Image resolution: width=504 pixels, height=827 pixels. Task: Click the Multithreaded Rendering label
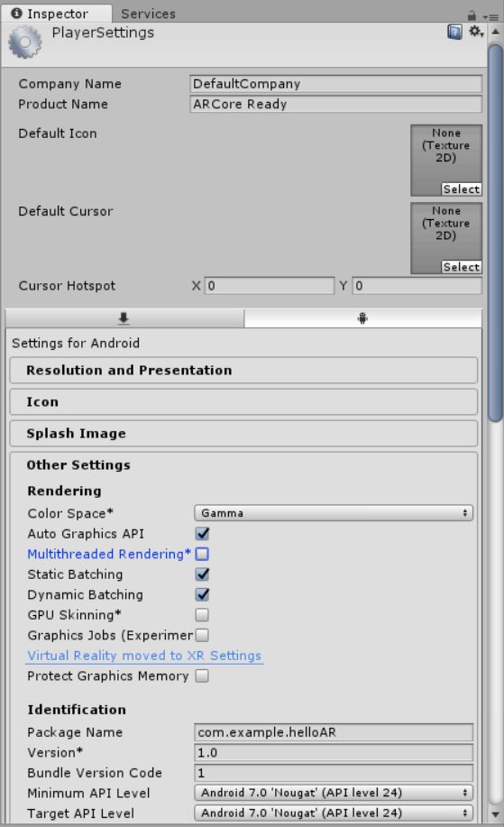point(108,554)
